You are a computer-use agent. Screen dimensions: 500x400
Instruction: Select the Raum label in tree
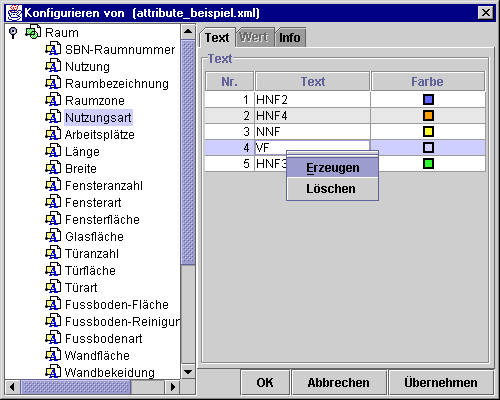click(62, 33)
